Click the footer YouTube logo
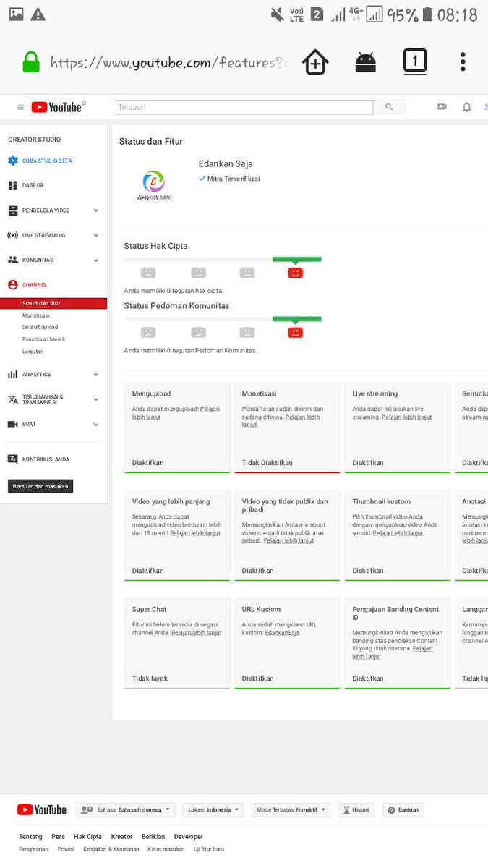This screenshot has height=868, width=488. 42,810
